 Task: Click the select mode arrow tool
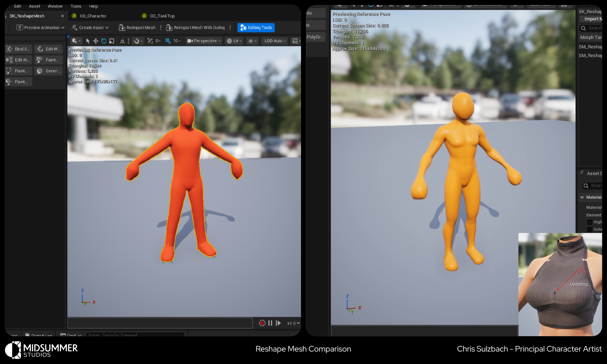(x=88, y=41)
